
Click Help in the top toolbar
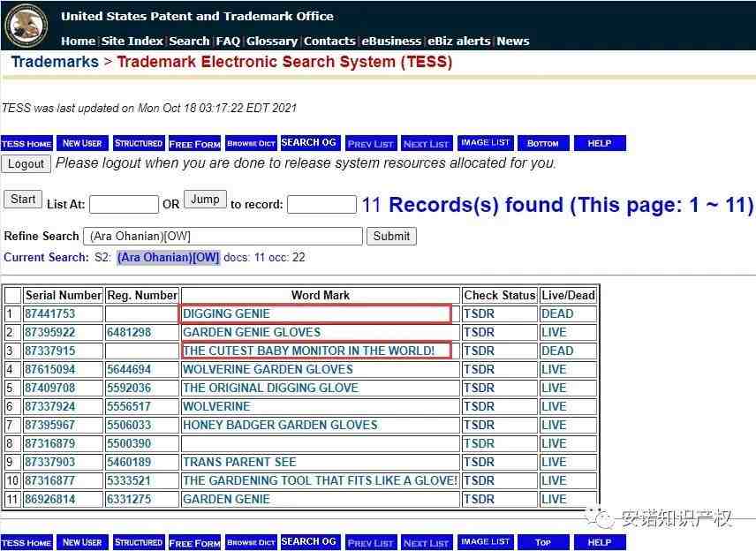pyautogui.click(x=600, y=143)
